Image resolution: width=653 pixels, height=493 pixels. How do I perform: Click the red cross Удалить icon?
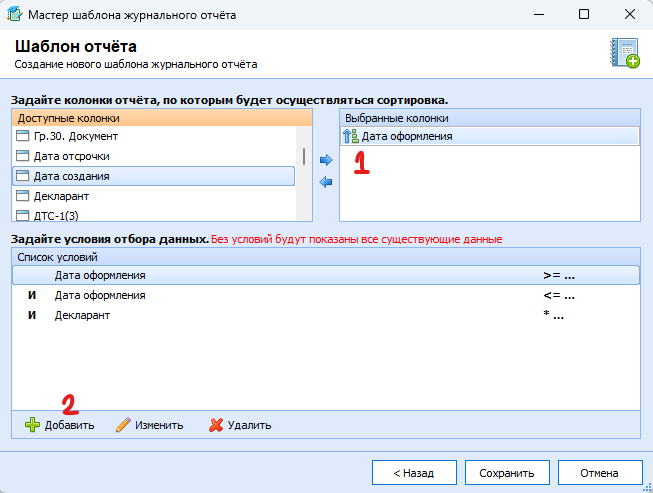coord(215,425)
